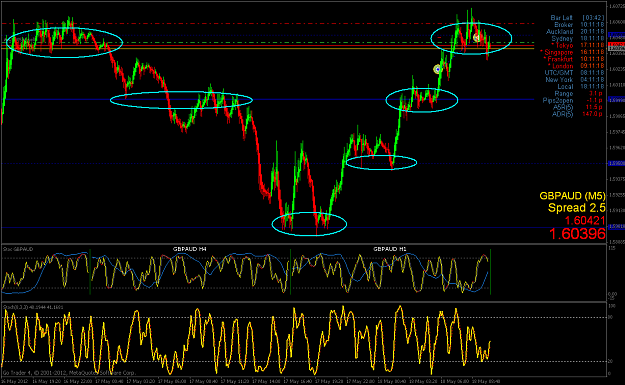This screenshot has width=625, height=385.
Task: Click the 17 May 16:40 time axis label
Action: click(x=297, y=381)
